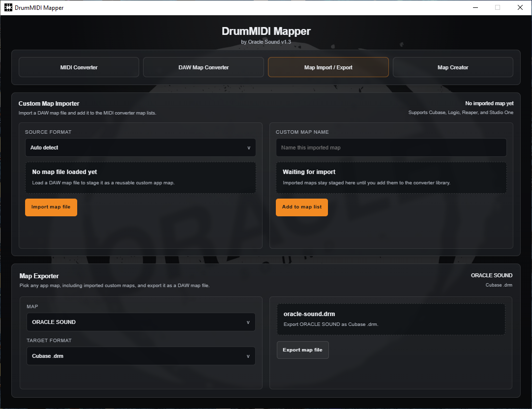Click the oracle-sound.drm export preview box
Screen dimensions: 532x409
pos(390,319)
